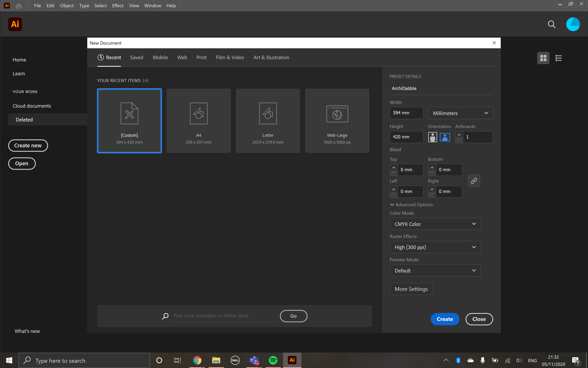Open File Explorer from taskbar
The image size is (588, 368).
(216, 360)
